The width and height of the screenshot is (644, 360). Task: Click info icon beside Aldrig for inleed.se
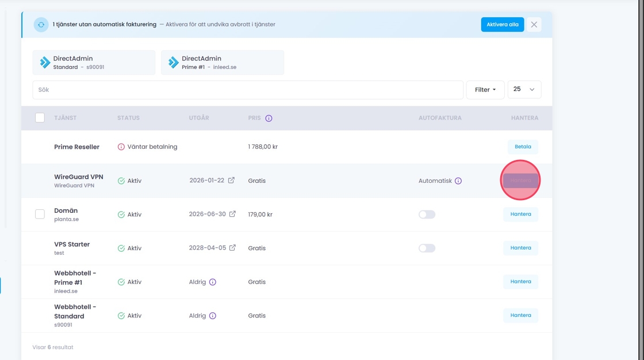point(213,282)
